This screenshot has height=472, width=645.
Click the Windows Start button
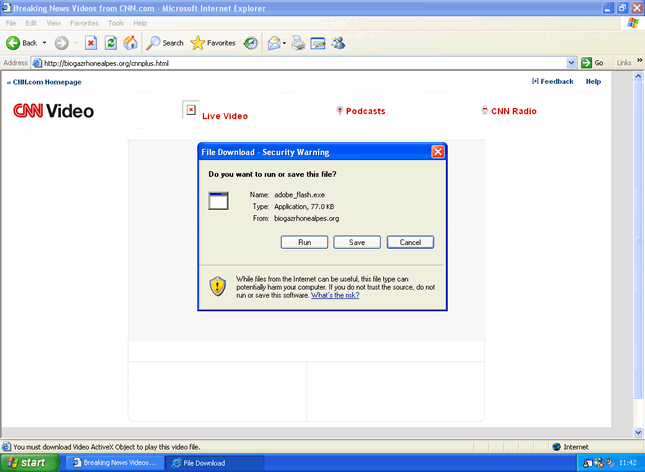(x=32, y=463)
